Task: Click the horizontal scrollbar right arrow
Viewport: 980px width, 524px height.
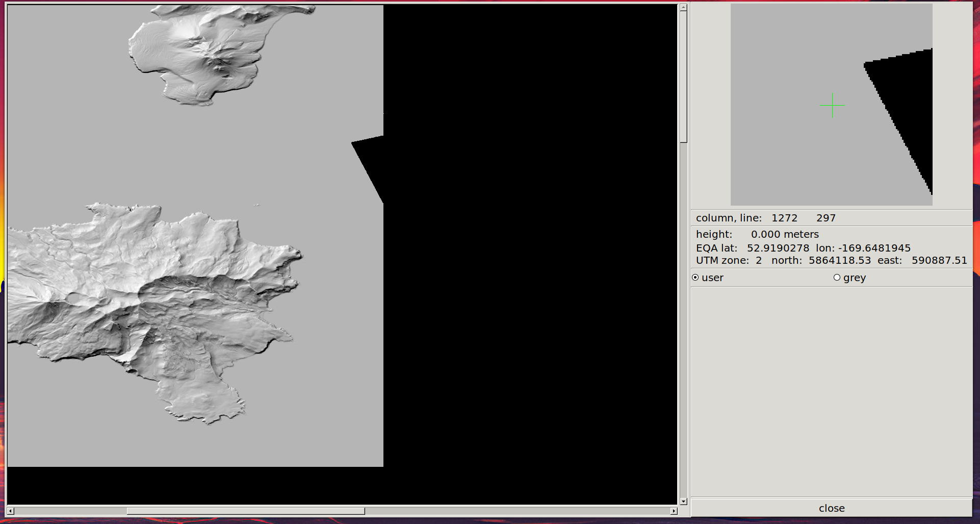Action: [x=674, y=511]
